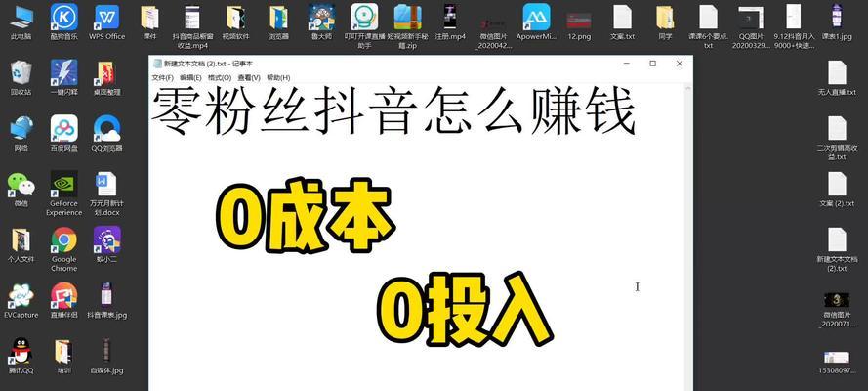
Task: Open the 查看(V) menu in Notepad
Action: pos(249,77)
